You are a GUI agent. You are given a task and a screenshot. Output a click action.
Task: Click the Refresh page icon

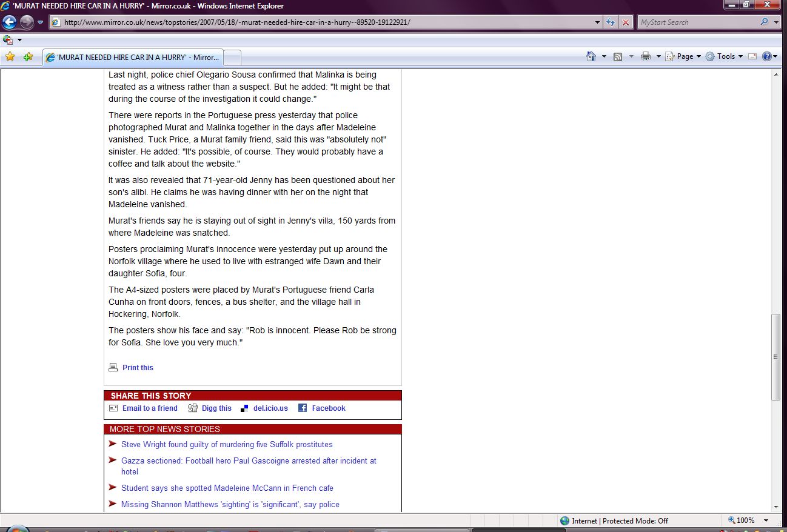(611, 22)
